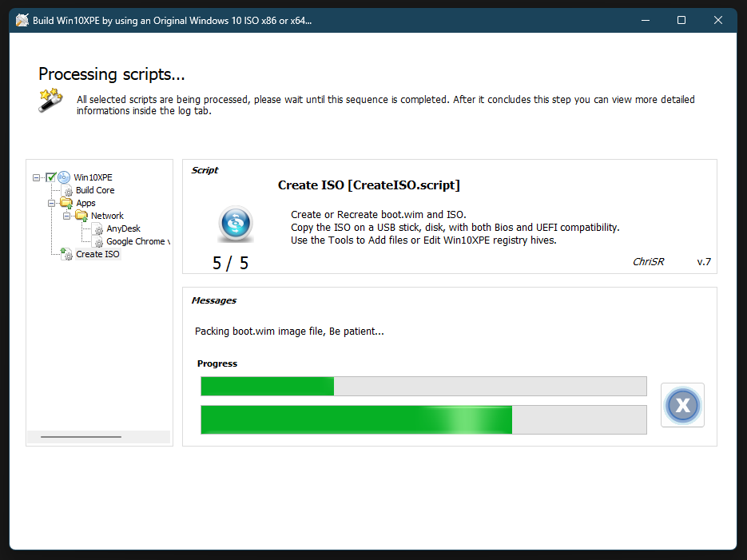Image resolution: width=747 pixels, height=560 pixels.
Task: Select the Apps tree item
Action: [85, 204]
